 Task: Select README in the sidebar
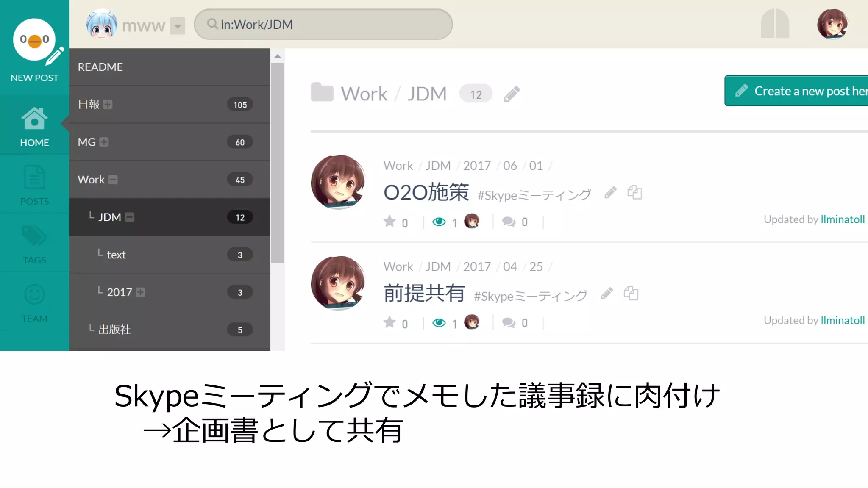(170, 67)
